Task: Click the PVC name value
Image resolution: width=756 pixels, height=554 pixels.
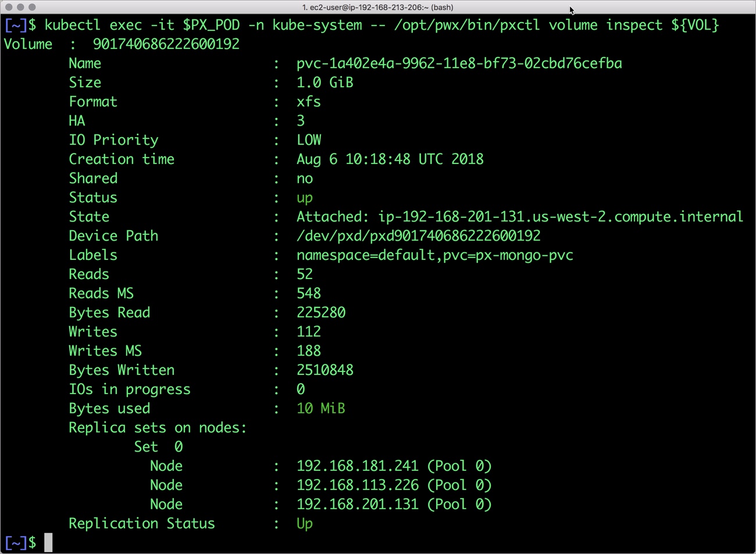Action: [x=459, y=63]
